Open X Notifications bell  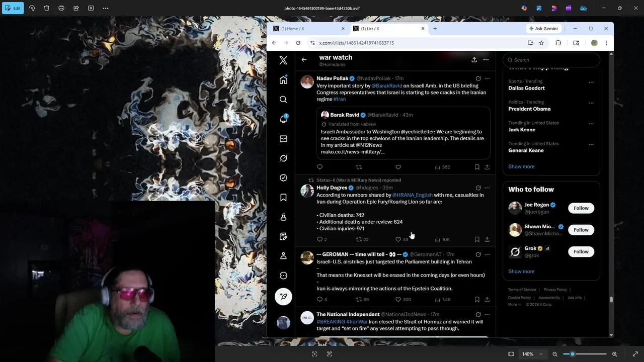[x=283, y=119]
